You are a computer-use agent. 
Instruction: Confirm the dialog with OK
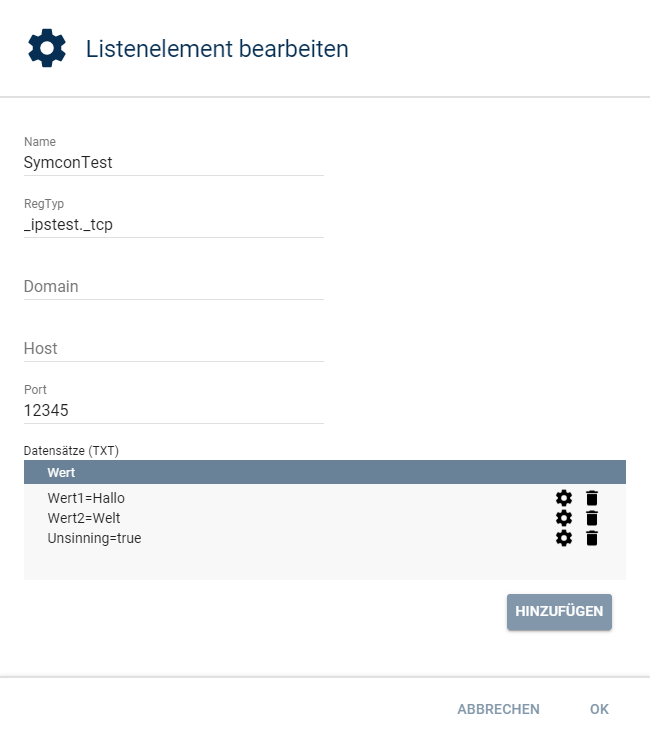[599, 709]
